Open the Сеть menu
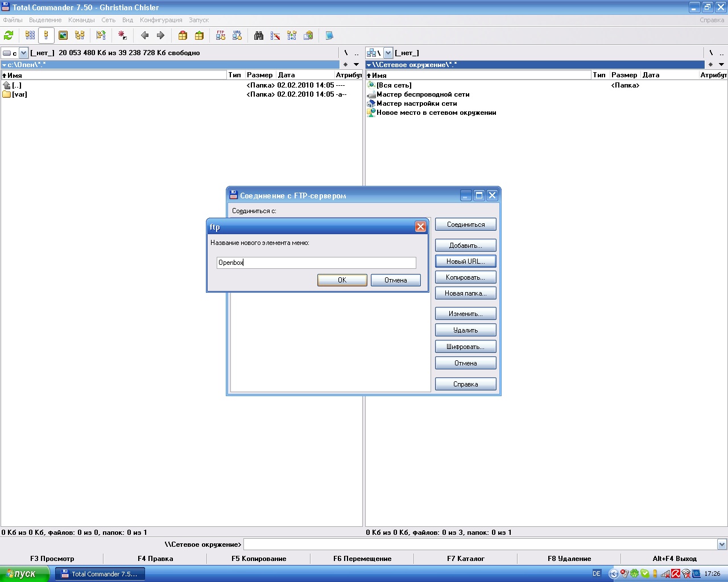This screenshot has width=728, height=582. (108, 20)
